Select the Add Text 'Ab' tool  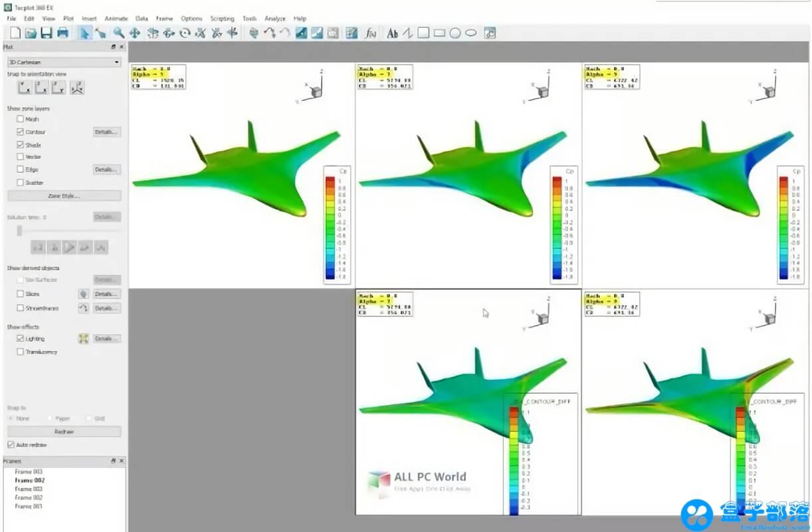392,33
